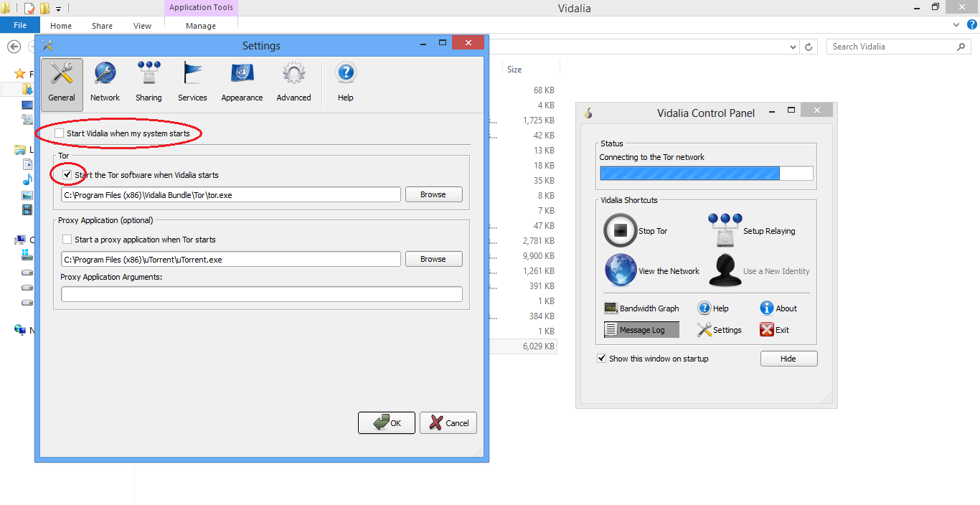
Task: Switch to the Manage ribbon tab
Action: pos(201,26)
